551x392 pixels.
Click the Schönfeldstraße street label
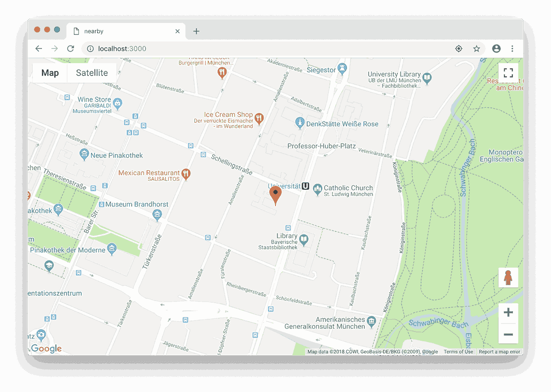(294, 301)
